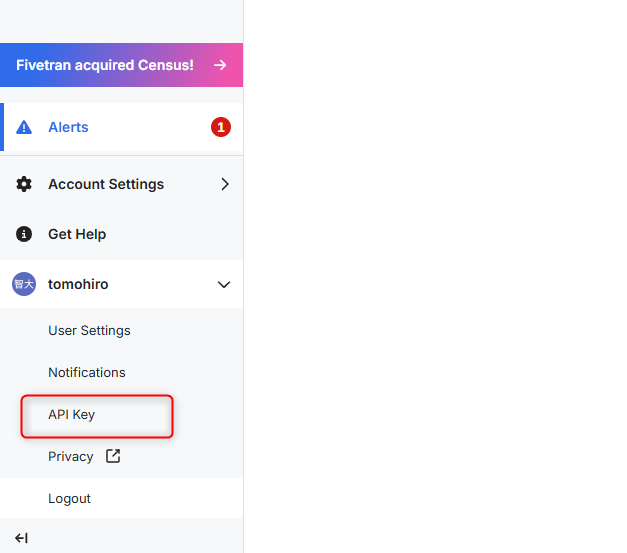
Task: Open the Alerts page
Action: point(68,127)
